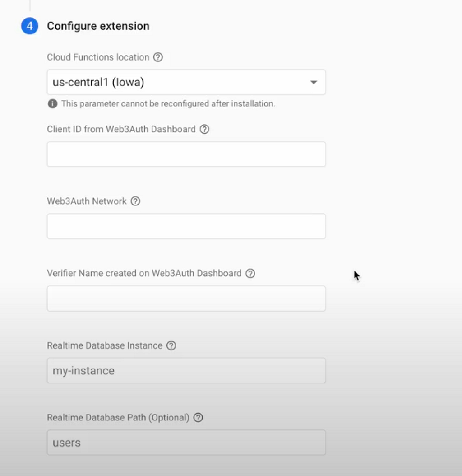Open the us-central1 (Iowa) location dropdown
Image resolution: width=462 pixels, height=476 pixels.
(186, 82)
